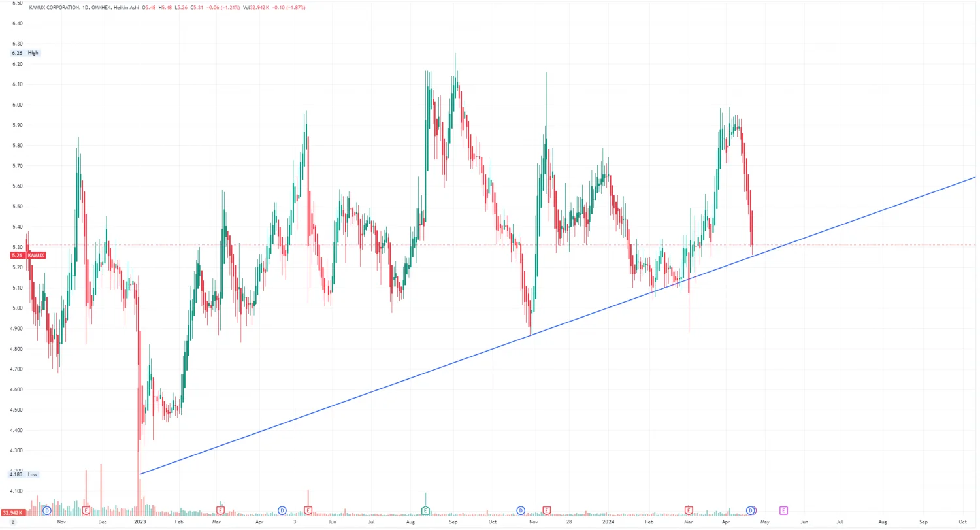Click the green earnings marker in August 2023
The height and width of the screenshot is (530, 980).
[x=425, y=510]
